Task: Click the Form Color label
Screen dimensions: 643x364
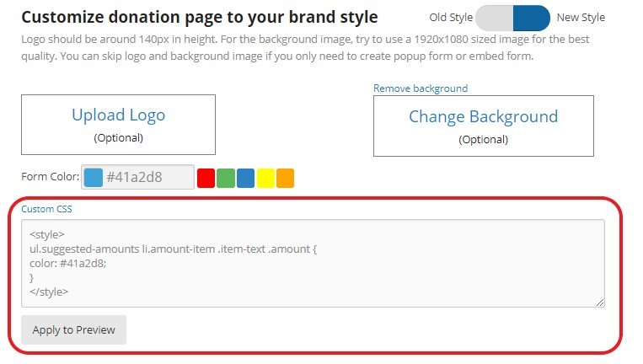Action: point(50,177)
